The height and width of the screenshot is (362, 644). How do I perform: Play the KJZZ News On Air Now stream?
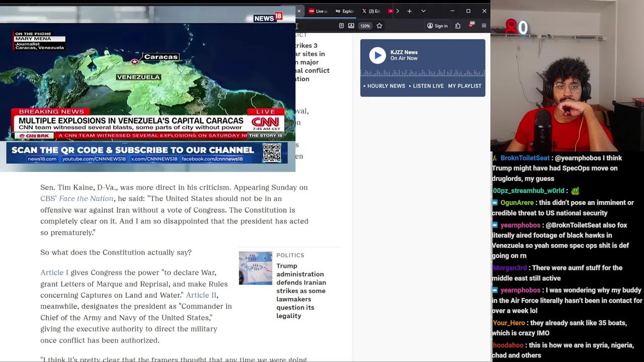click(377, 55)
